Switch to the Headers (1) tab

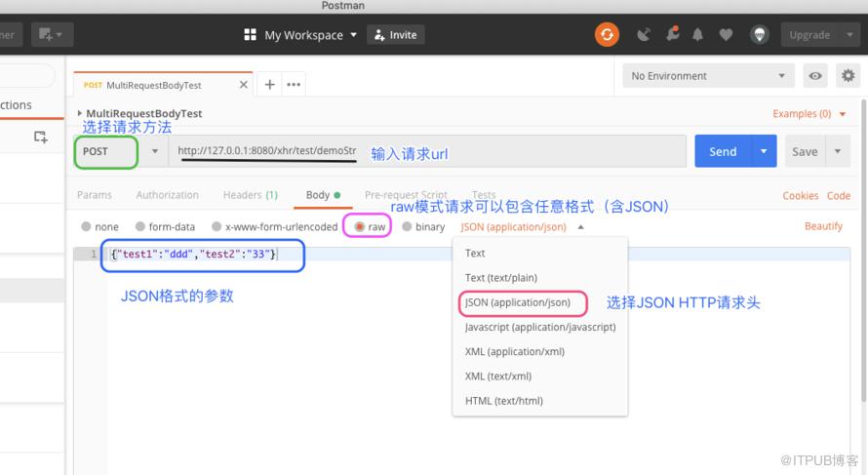click(251, 195)
